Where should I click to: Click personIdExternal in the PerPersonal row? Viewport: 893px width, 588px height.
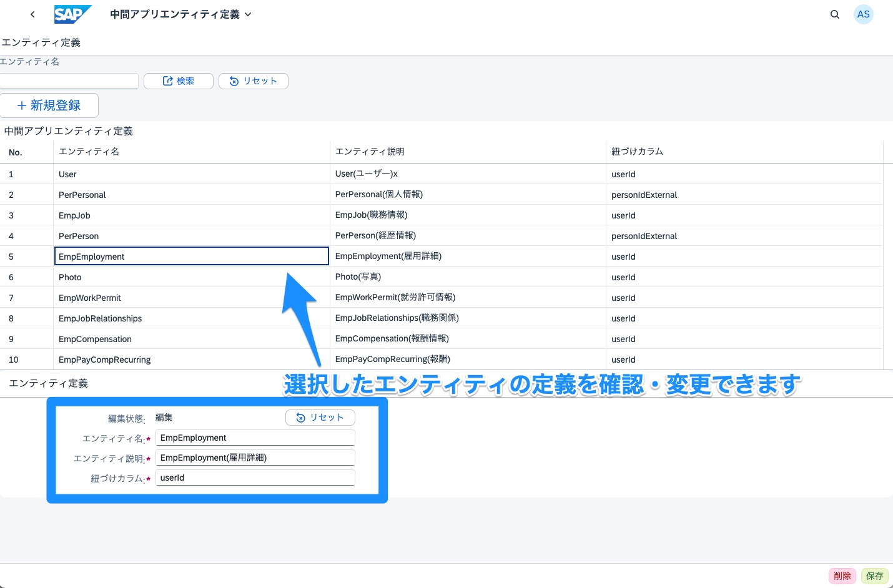[x=644, y=195]
